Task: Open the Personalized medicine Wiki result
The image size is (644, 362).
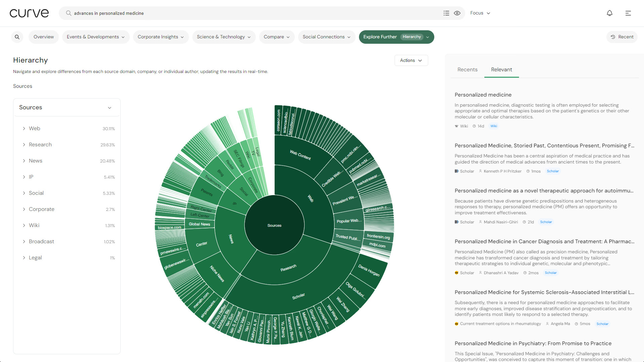Action: pyautogui.click(x=483, y=95)
